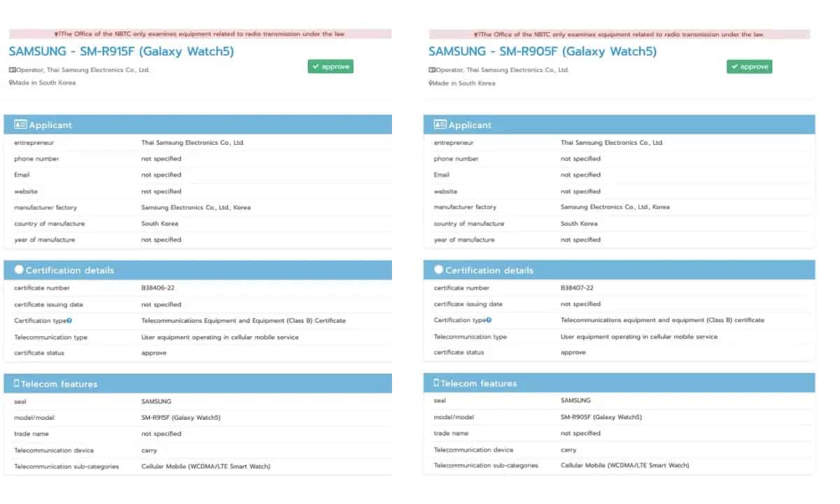This screenshot has height=504, width=840.
Task: Click the certificate status value on the SM-R905F page
Action: [x=573, y=353]
